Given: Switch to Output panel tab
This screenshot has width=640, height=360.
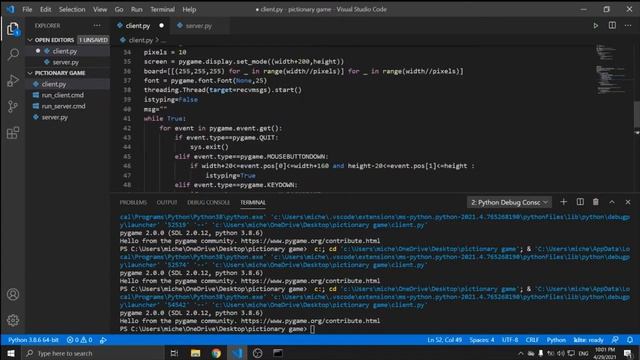Looking at the screenshot, I should [x=167, y=202].
